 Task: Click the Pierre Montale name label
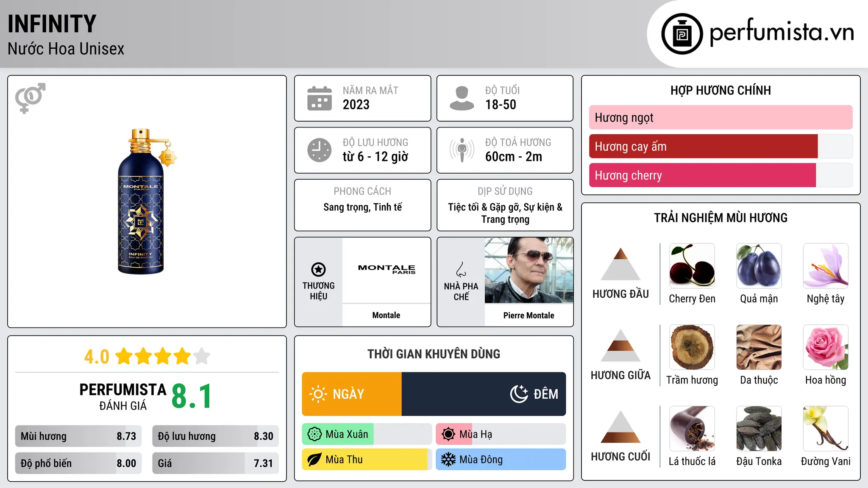pyautogui.click(x=529, y=315)
